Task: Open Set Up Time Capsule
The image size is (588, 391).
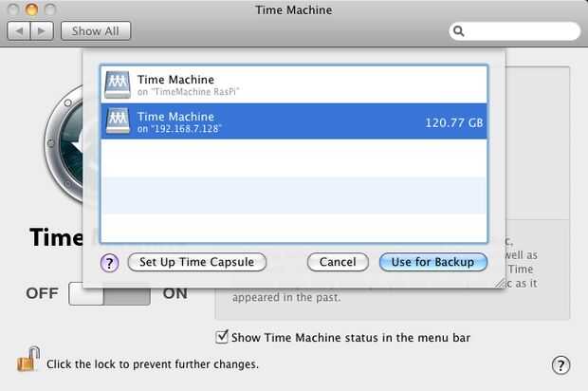Action: click(197, 262)
